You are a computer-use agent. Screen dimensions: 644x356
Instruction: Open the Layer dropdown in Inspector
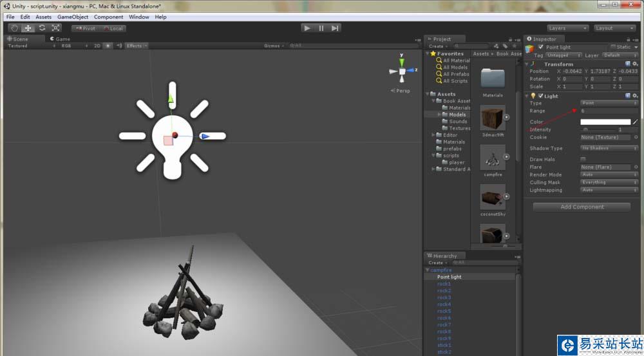620,55
